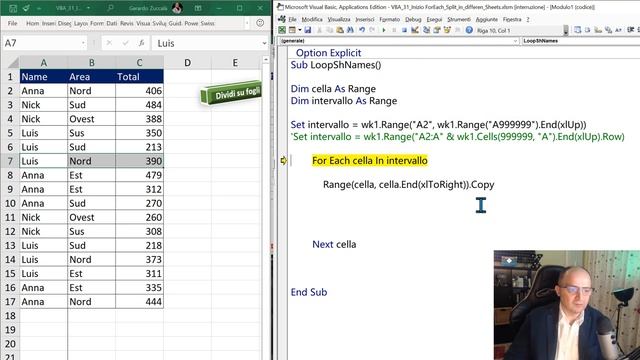
Task: Open the Insert object dropdown arrow in VBA toolbar
Action: tap(300, 30)
